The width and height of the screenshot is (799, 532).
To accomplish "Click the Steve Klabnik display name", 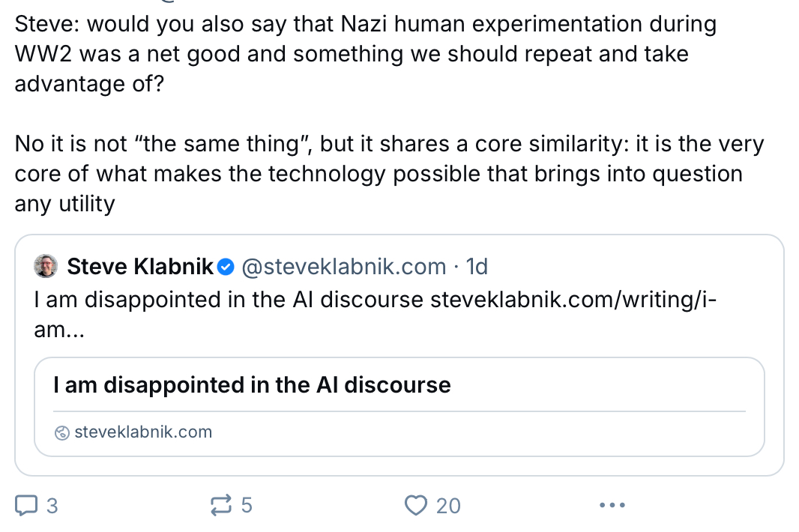I will pyautogui.click(x=140, y=266).
